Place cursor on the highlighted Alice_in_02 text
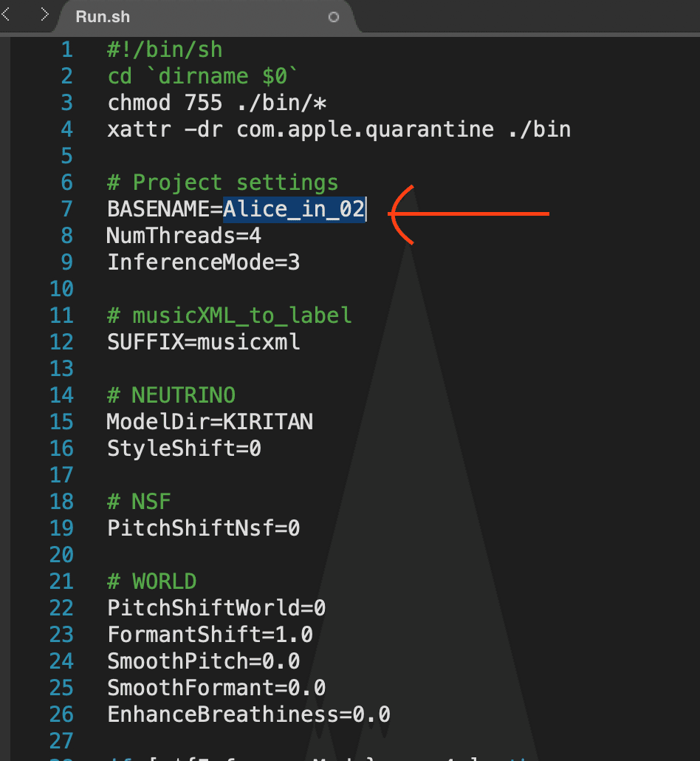The height and width of the screenshot is (761, 700). [294, 209]
